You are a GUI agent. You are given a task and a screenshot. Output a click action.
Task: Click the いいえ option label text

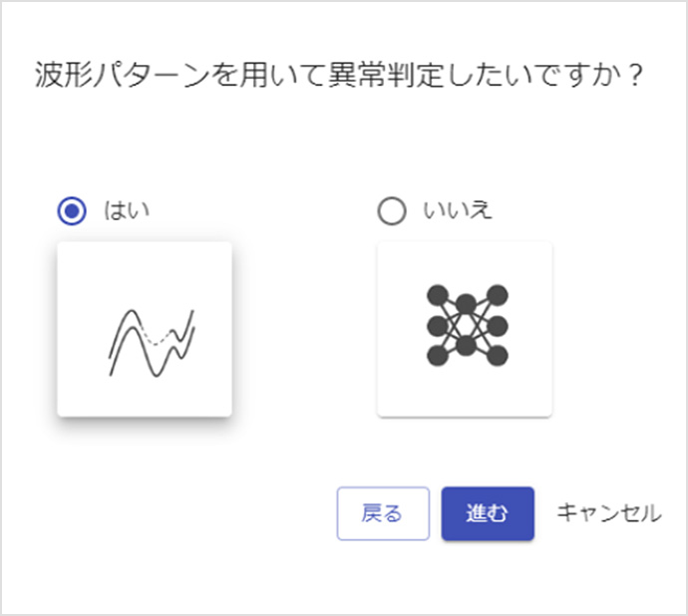point(455,211)
